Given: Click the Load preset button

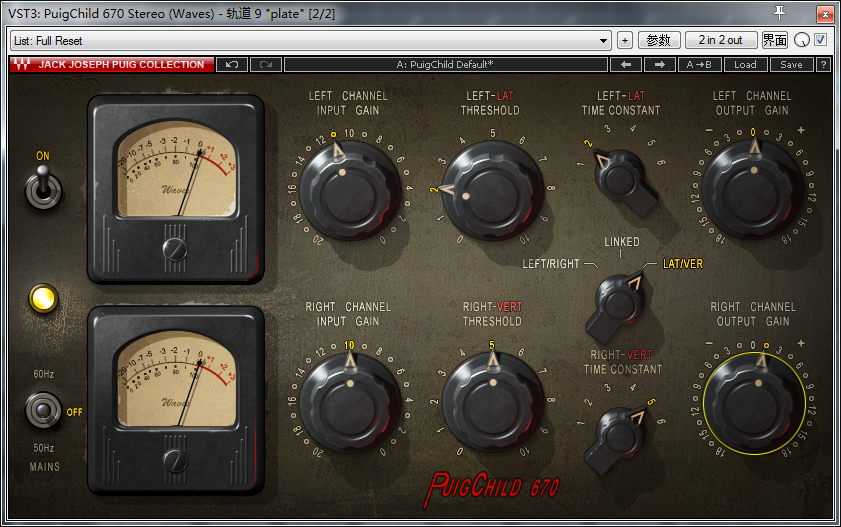Looking at the screenshot, I should click(745, 64).
